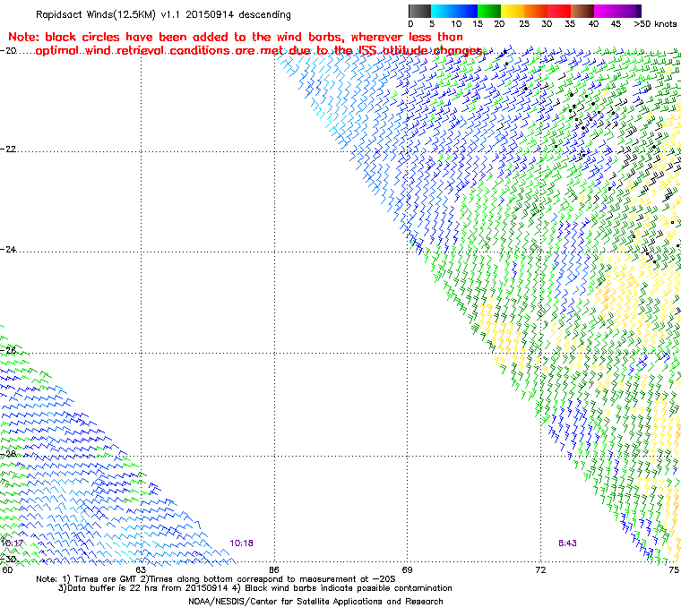
Task: Click the "NOAA/NESDIS/Center for Satellite Applications and Research" credit
Action: coord(315,602)
